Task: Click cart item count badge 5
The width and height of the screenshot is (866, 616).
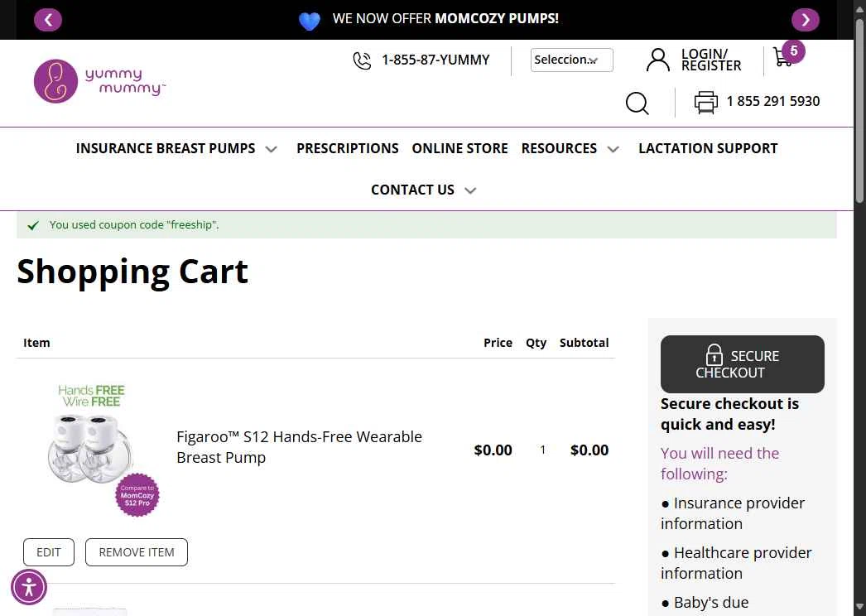Action: point(794,51)
